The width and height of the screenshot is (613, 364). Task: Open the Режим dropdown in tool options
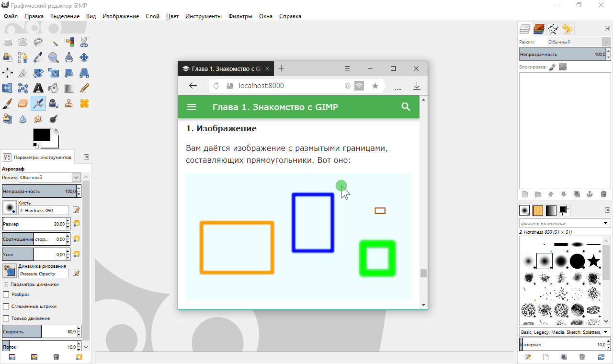click(50, 178)
